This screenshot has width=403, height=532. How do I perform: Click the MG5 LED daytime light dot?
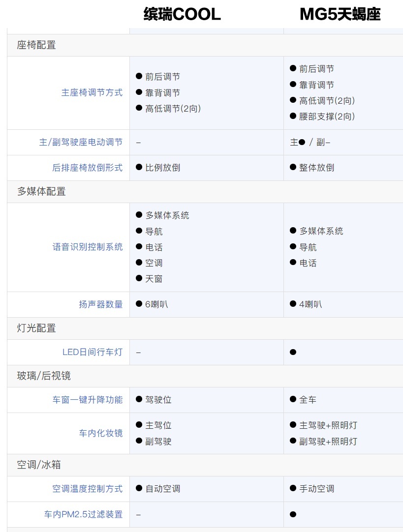tap(293, 352)
